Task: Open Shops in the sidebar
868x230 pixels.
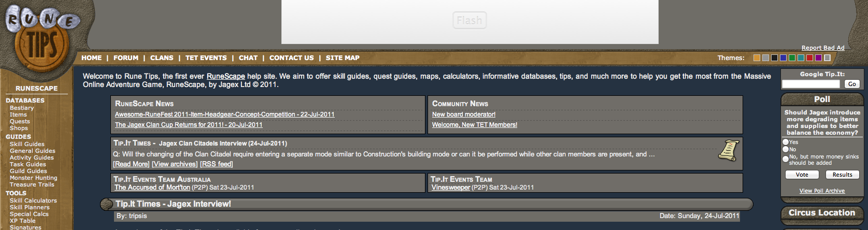Action: 19,128
